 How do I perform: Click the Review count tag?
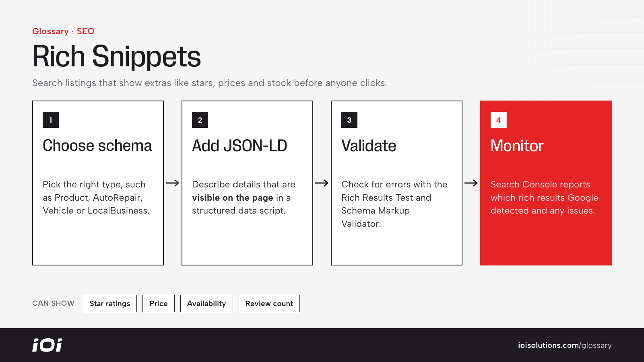(x=269, y=303)
